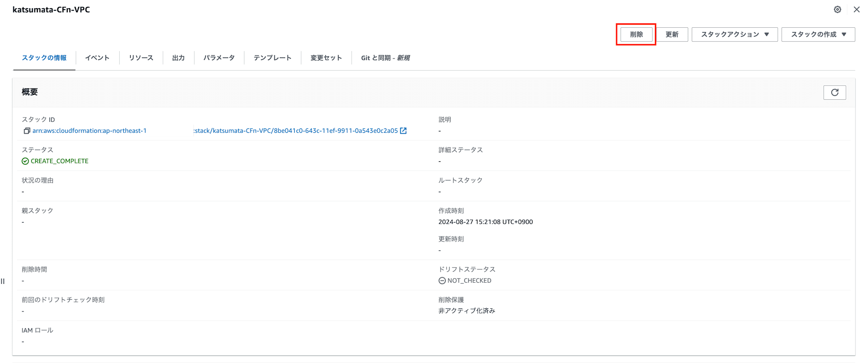Click the NOT_CHECKED drift status
This screenshot has height=363, width=868.
(x=469, y=281)
